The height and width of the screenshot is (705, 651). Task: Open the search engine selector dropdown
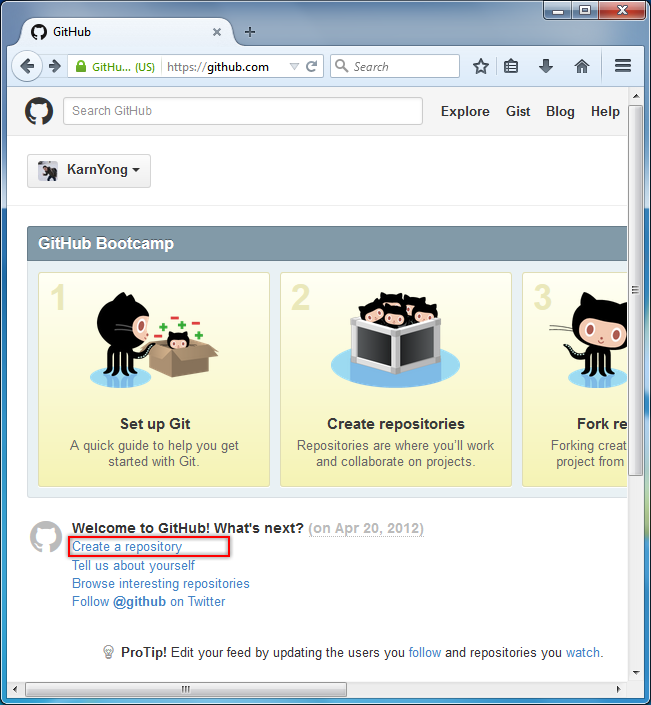click(342, 67)
